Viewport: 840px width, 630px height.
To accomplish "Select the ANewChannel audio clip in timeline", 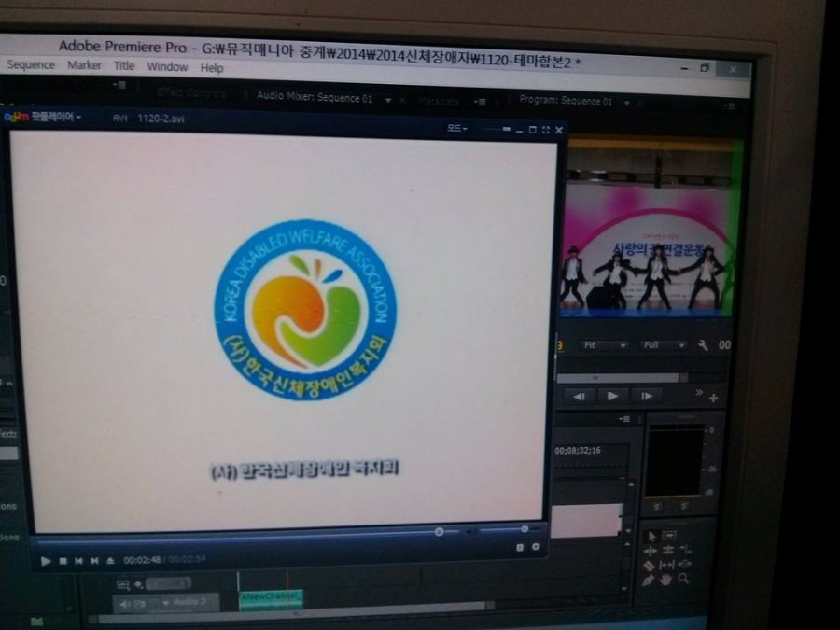I will (271, 599).
